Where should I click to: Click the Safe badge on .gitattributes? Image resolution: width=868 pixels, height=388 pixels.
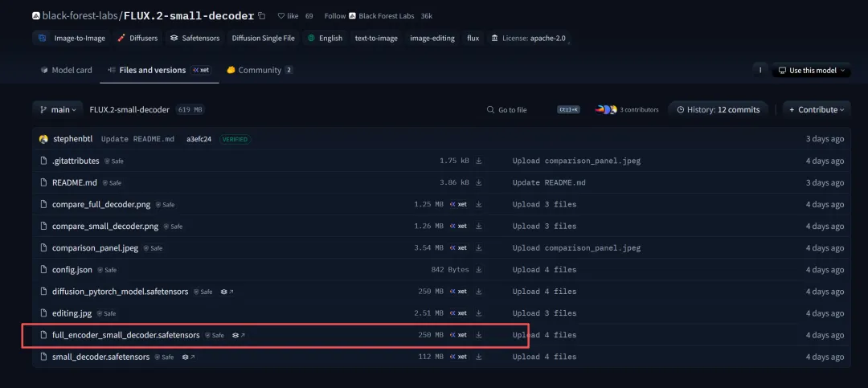coord(113,161)
